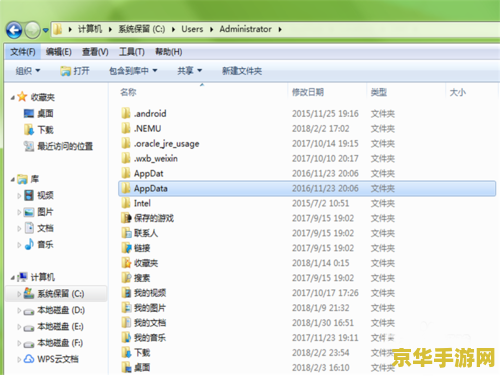
Task: Select 计算机 icon in sidebar
Action: point(23,277)
